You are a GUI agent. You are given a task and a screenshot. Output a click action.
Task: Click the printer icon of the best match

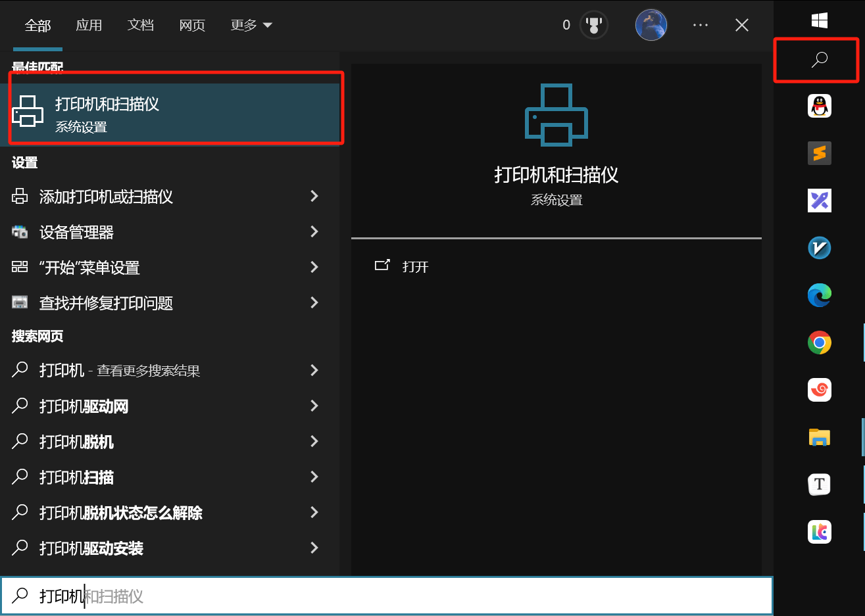click(x=28, y=111)
